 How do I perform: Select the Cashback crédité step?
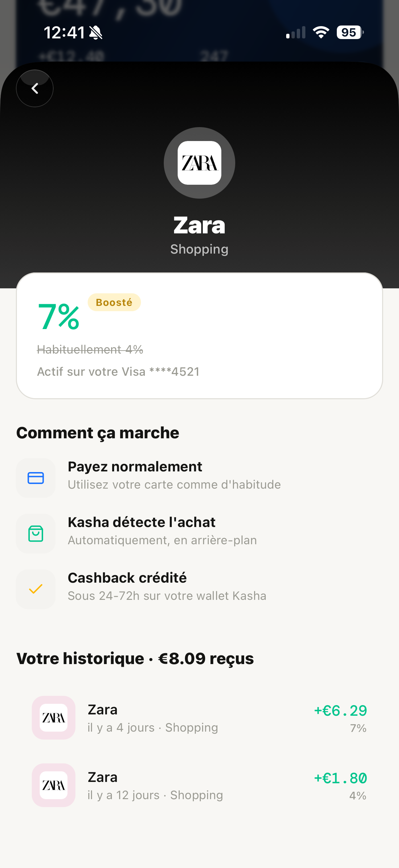click(x=167, y=586)
